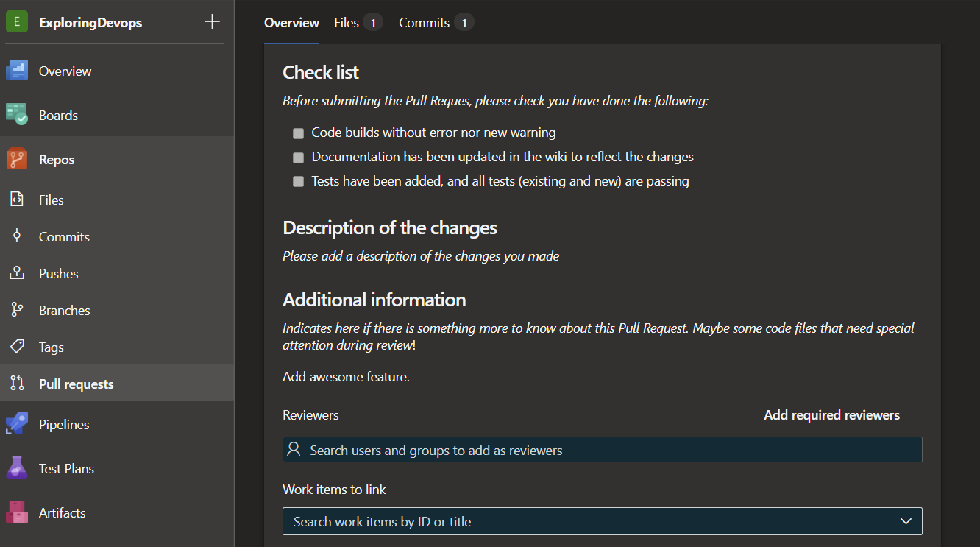The height and width of the screenshot is (547, 980).
Task: Open the Commits tab
Action: (425, 23)
